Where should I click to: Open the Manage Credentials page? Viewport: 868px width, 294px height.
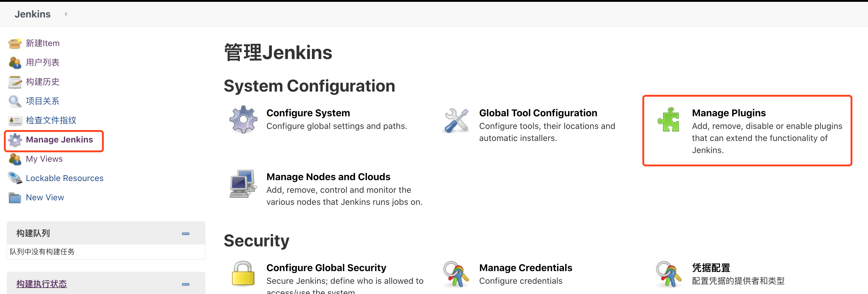pyautogui.click(x=526, y=267)
